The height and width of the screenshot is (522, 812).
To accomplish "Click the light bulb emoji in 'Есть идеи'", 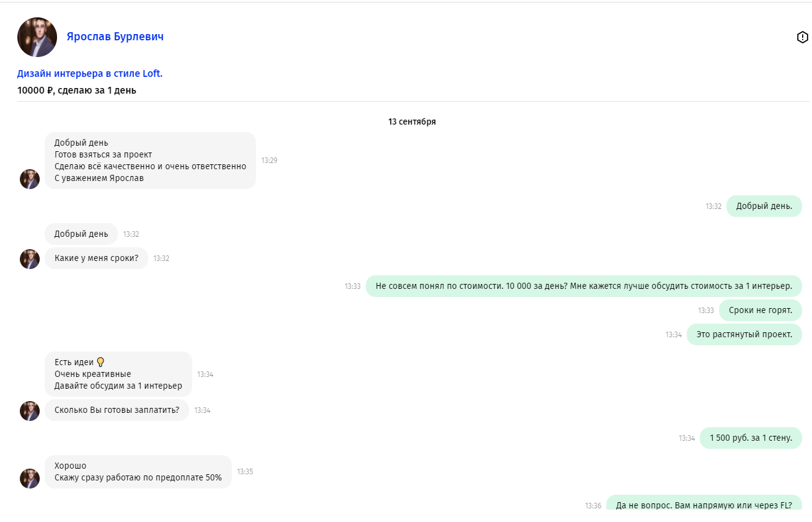I will pos(100,362).
